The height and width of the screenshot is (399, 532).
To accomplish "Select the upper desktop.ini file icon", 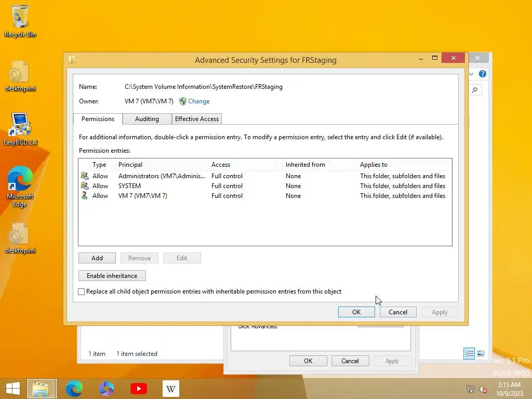I will coord(20,76).
